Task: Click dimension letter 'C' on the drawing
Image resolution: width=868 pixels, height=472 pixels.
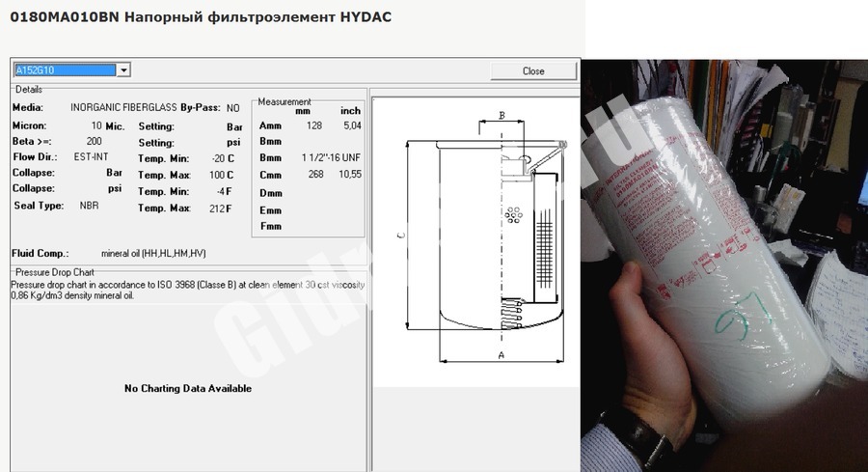Action: [x=401, y=235]
